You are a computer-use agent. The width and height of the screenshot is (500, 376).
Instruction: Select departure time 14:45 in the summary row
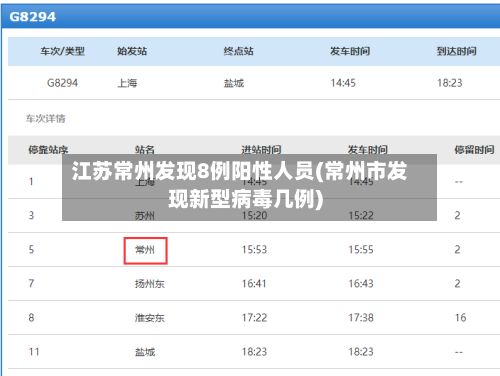[x=343, y=83]
